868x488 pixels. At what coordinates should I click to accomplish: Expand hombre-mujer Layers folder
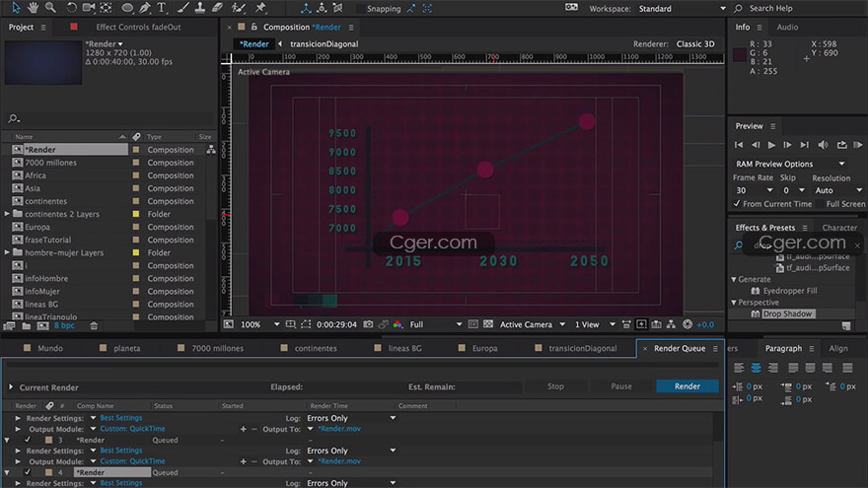coord(7,252)
